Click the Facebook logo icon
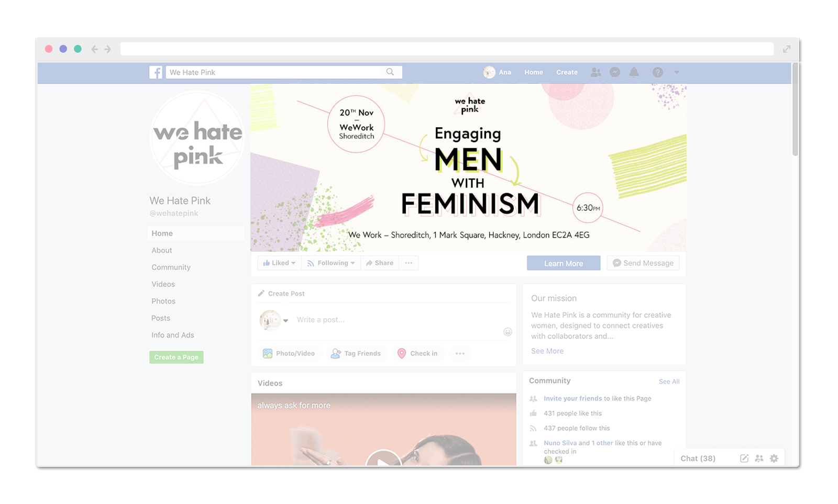The width and height of the screenshot is (838, 504). pos(156,72)
